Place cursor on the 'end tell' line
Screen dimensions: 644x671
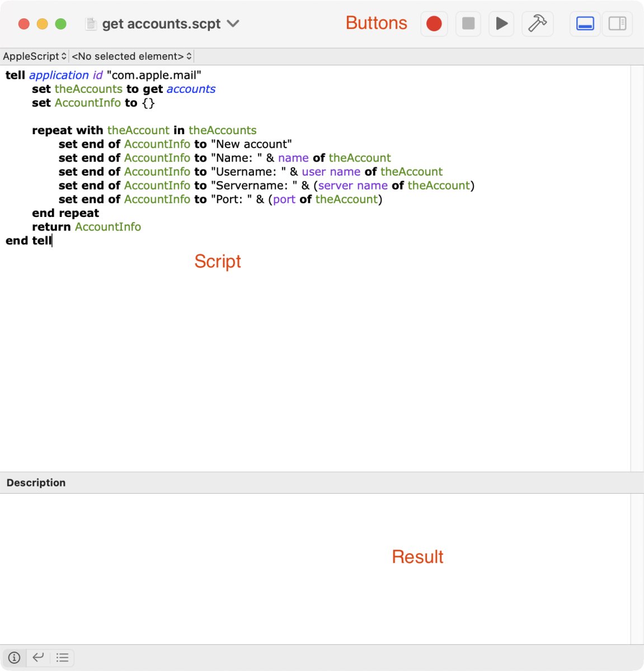pyautogui.click(x=28, y=240)
